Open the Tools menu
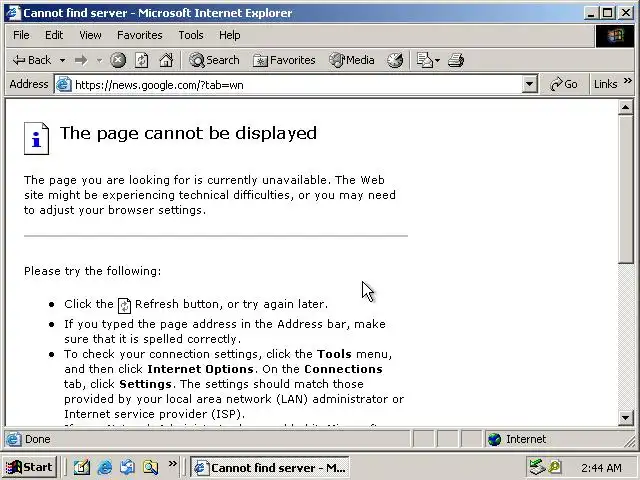Screen dimensions: 640x480 click(191, 35)
